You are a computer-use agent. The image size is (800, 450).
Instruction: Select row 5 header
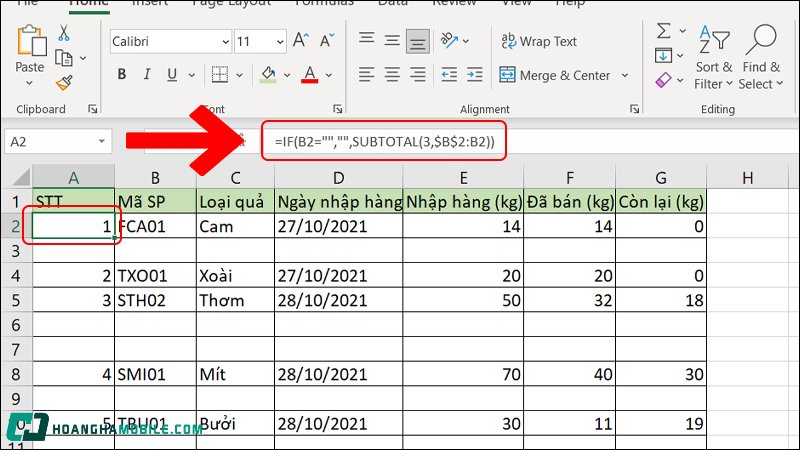tap(16, 300)
